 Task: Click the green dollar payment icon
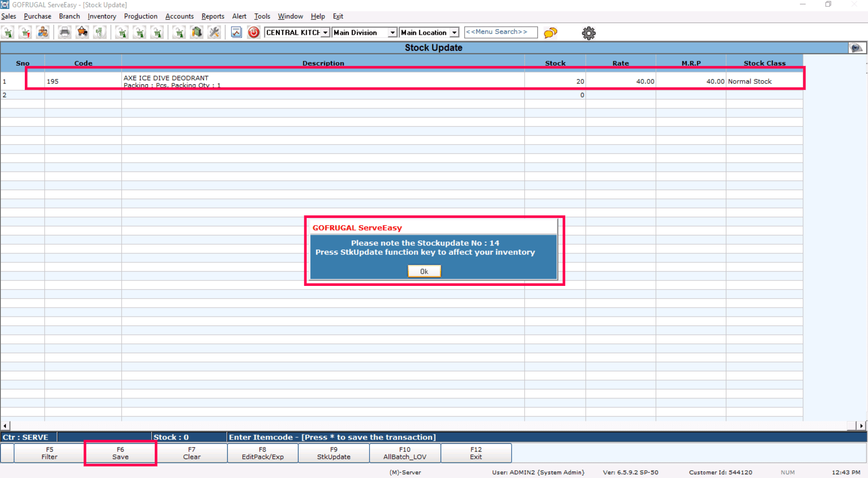point(100,33)
